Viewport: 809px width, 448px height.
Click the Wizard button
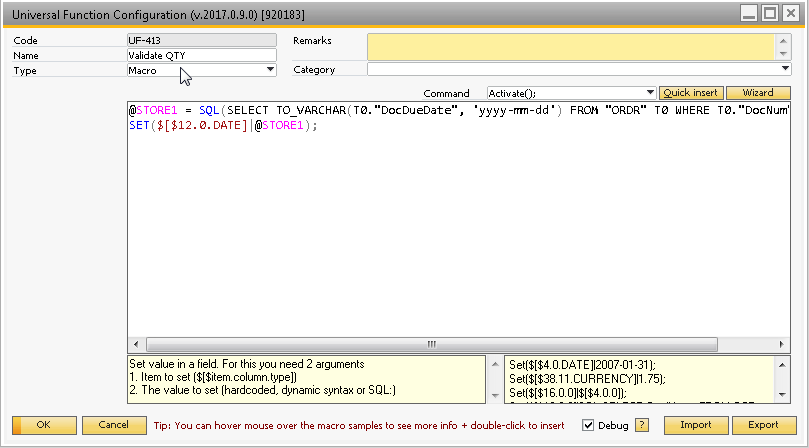(758, 93)
